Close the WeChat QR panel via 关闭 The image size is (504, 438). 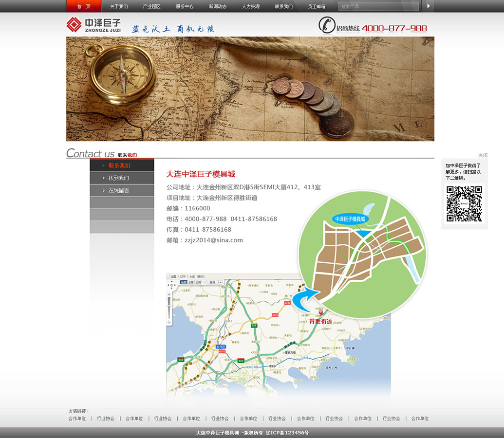483,155
